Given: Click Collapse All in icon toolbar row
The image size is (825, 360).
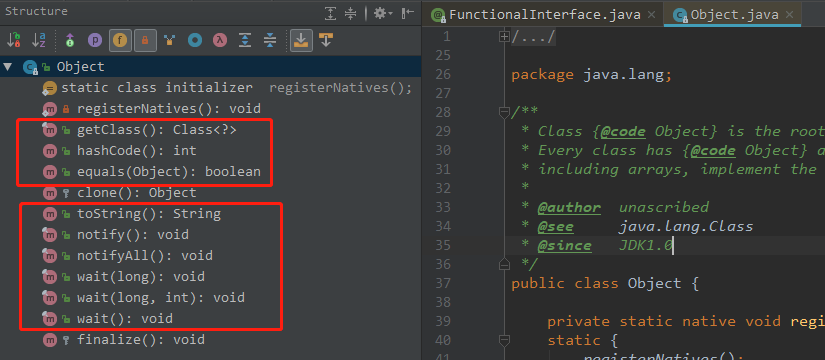Looking at the screenshot, I should (270, 40).
